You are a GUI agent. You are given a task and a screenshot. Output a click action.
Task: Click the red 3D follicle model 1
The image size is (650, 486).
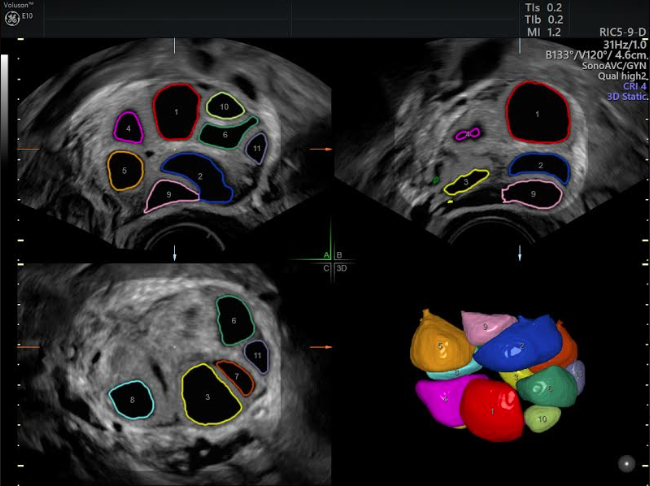491,409
